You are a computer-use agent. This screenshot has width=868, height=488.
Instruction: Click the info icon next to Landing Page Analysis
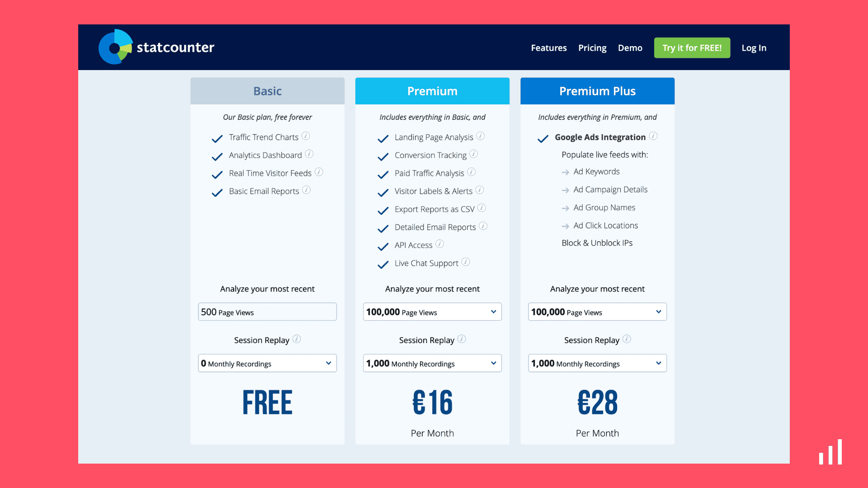[481, 136]
